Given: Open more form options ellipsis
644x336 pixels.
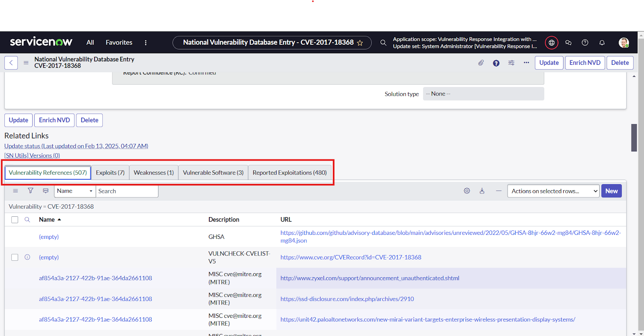Looking at the screenshot, I should coord(526,62).
